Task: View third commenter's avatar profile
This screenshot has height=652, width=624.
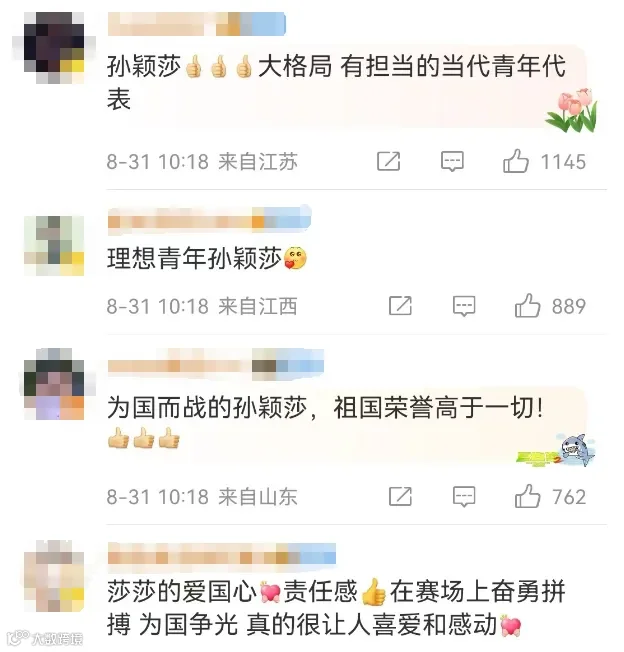Action: (x=54, y=384)
